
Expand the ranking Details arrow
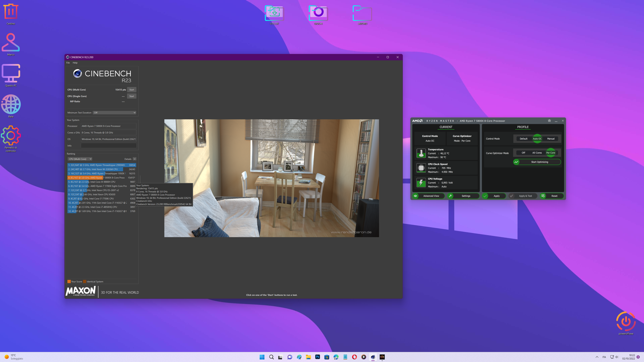[x=135, y=159]
